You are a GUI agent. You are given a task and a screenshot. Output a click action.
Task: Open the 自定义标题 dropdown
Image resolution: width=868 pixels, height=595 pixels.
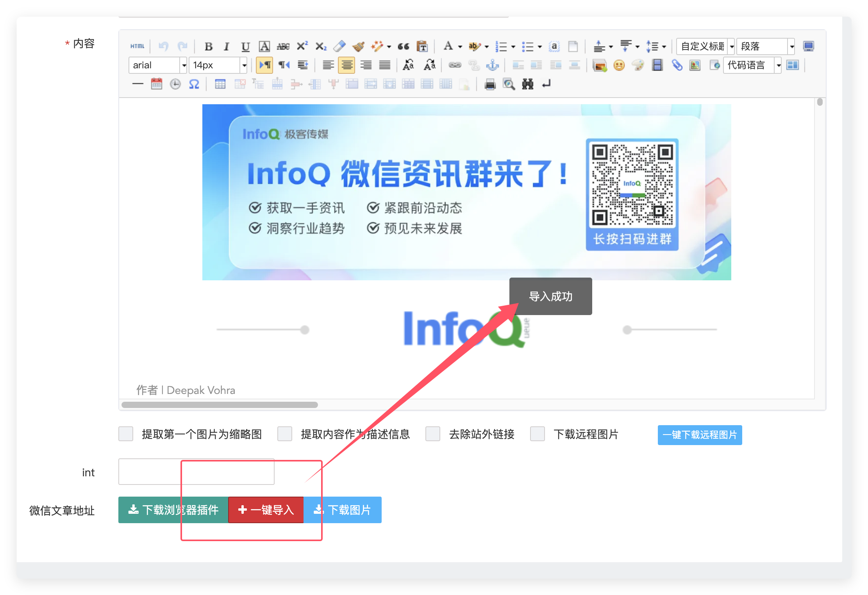click(x=705, y=46)
